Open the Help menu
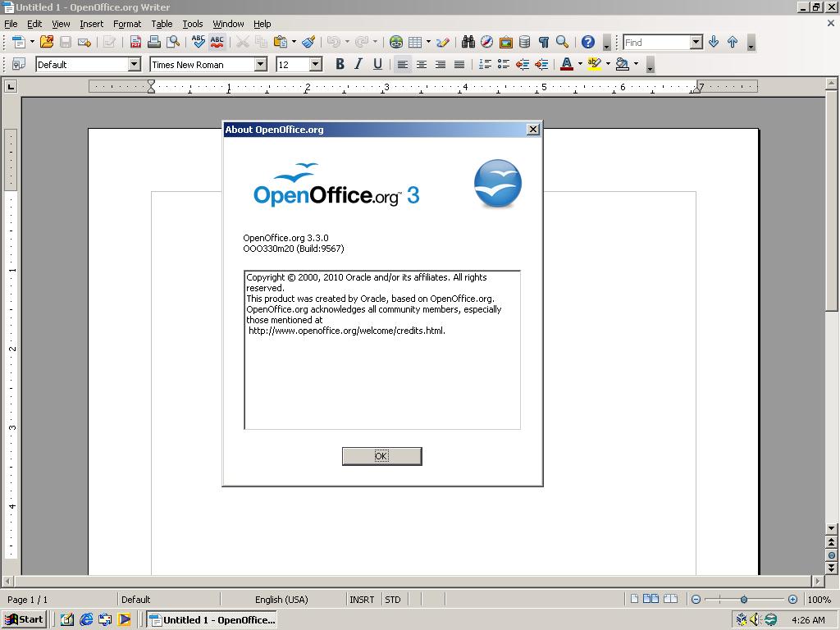Screen dimensions: 840x630 click(x=262, y=24)
